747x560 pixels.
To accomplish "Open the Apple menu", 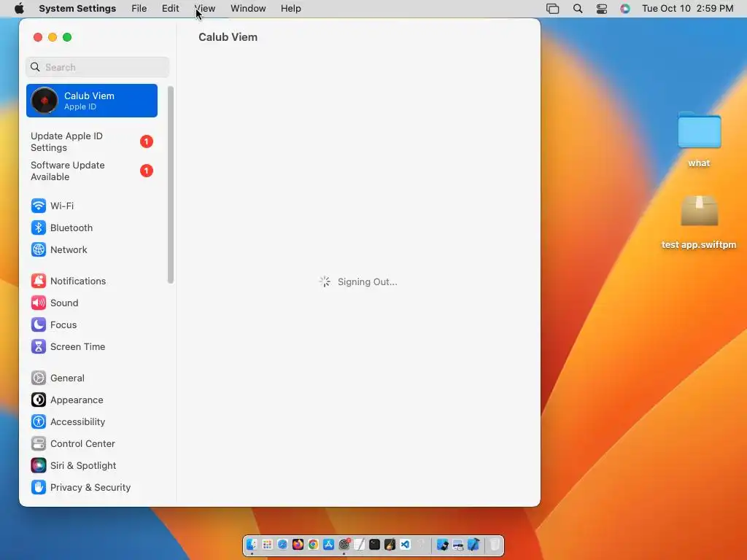I will point(19,9).
